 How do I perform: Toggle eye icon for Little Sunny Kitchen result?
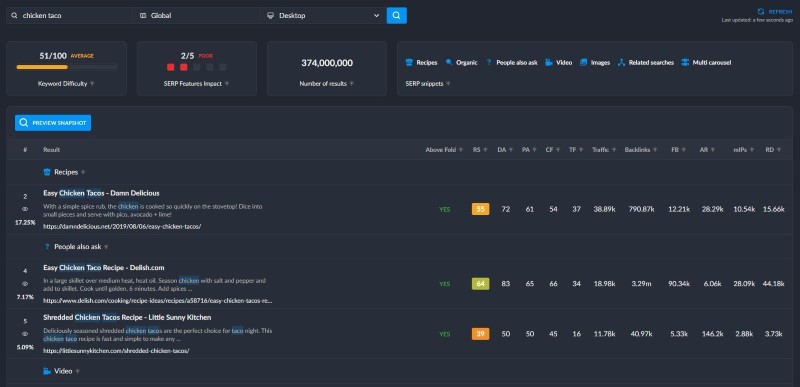click(x=25, y=334)
